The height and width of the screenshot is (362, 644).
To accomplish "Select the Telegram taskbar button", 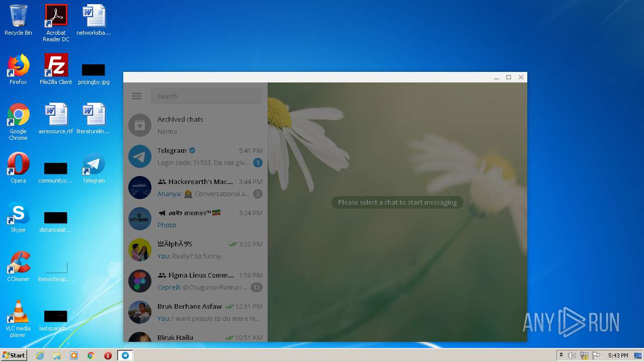I will point(125,355).
